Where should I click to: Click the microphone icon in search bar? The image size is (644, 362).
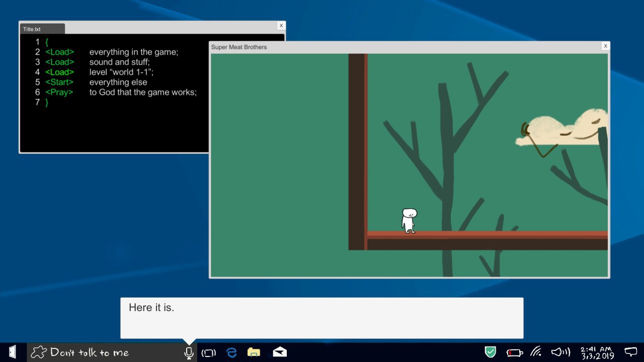(x=189, y=353)
